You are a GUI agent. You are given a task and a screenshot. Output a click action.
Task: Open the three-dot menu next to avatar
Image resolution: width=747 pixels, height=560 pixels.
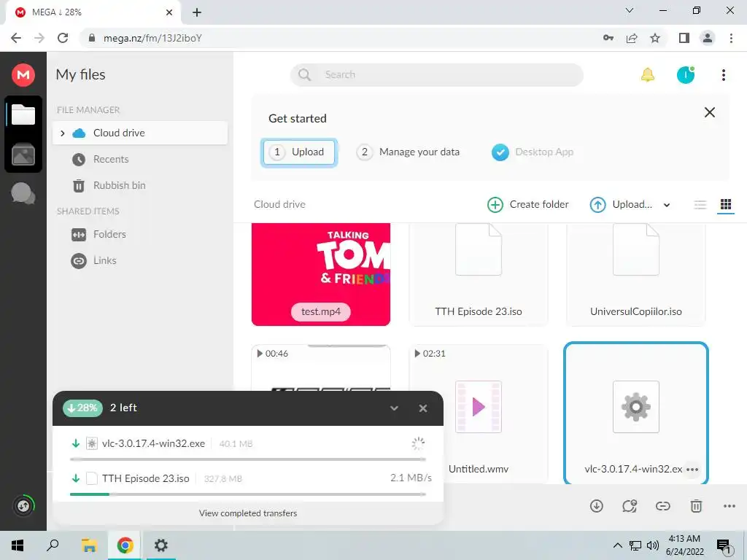click(x=723, y=75)
